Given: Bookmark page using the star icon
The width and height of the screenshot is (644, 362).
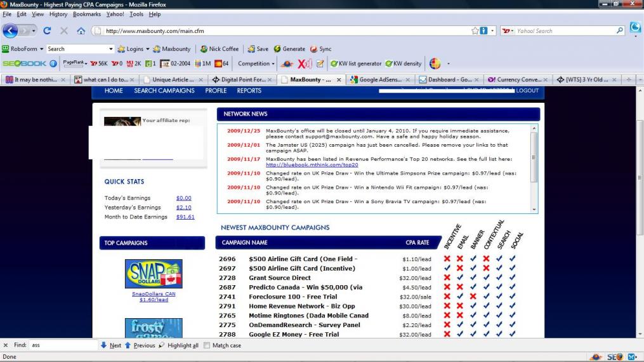Looking at the screenshot, I should 475,30.
